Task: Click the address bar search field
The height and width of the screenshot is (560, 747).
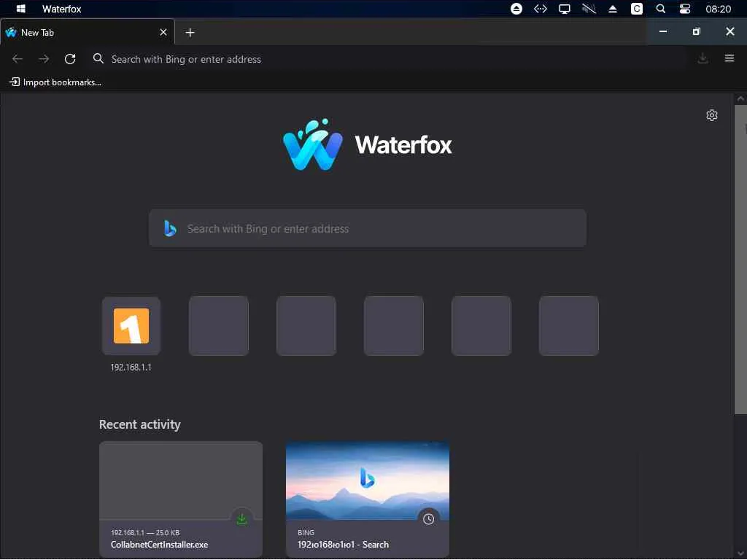Action: 390,59
